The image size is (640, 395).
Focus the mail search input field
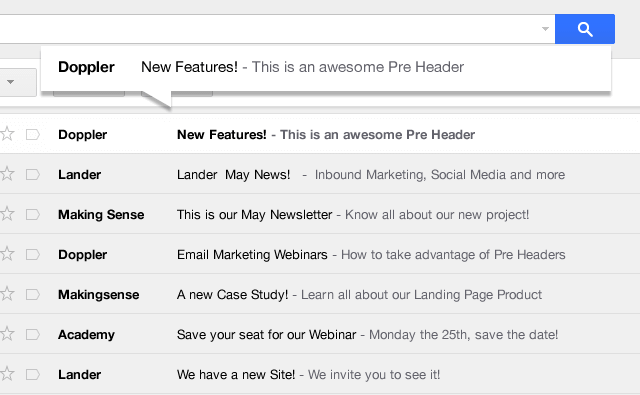tap(269, 29)
